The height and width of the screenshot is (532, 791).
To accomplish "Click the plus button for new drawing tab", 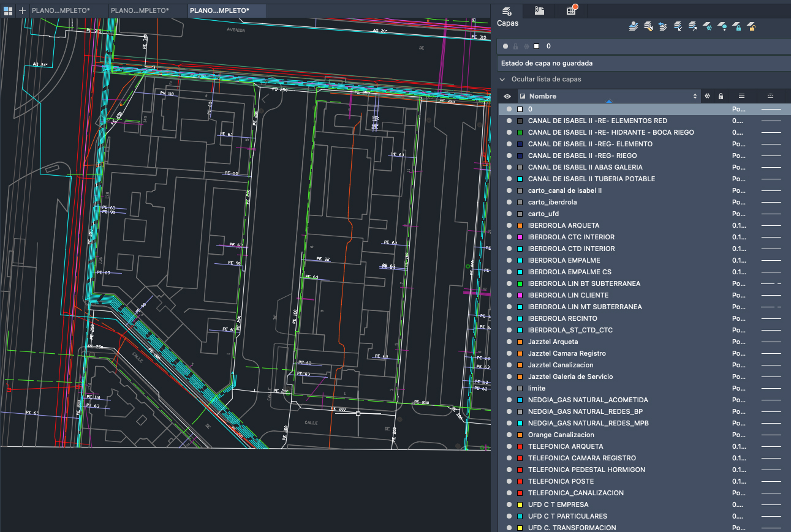I will (23, 10).
